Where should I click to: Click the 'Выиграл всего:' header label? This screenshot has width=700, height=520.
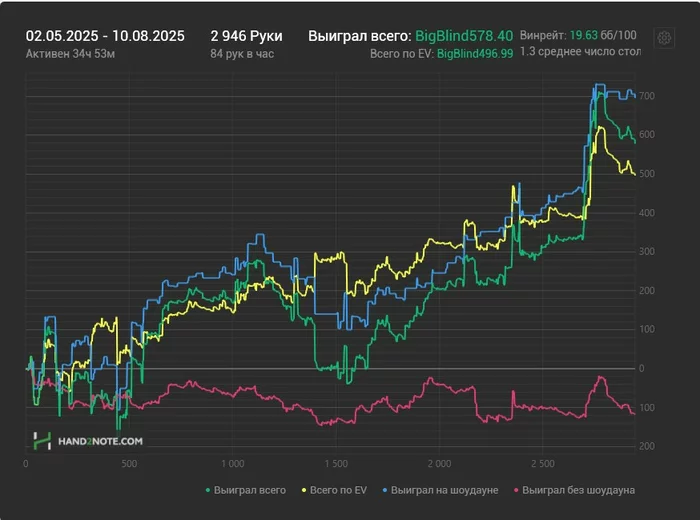pos(360,36)
